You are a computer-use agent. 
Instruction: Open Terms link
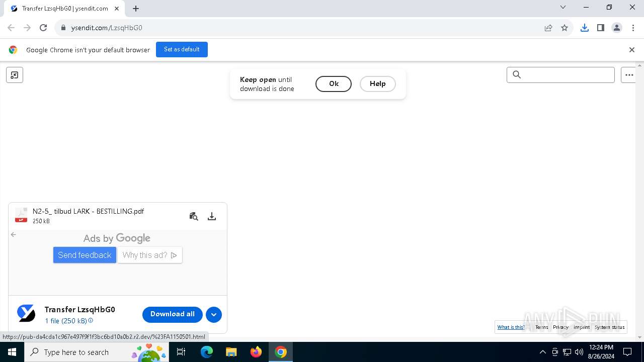542,327
